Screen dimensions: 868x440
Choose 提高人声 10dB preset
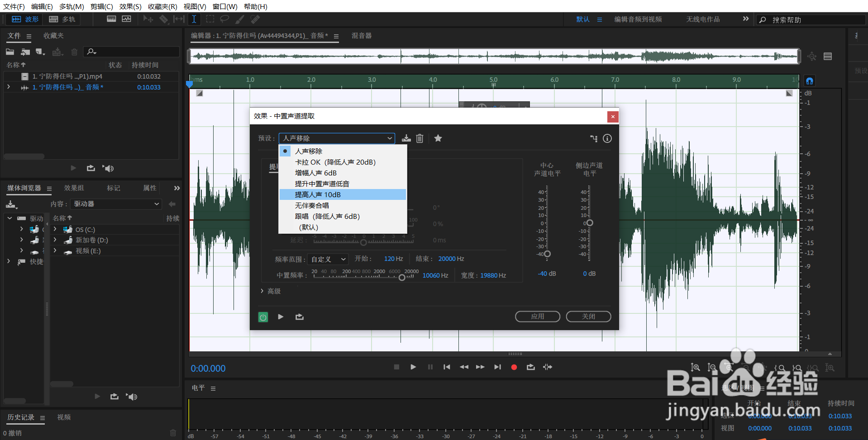pos(343,194)
